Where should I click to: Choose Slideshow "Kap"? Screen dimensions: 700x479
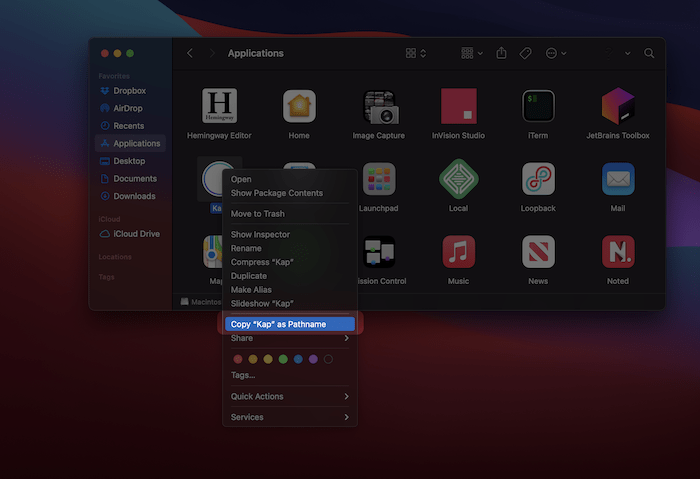(x=290, y=304)
